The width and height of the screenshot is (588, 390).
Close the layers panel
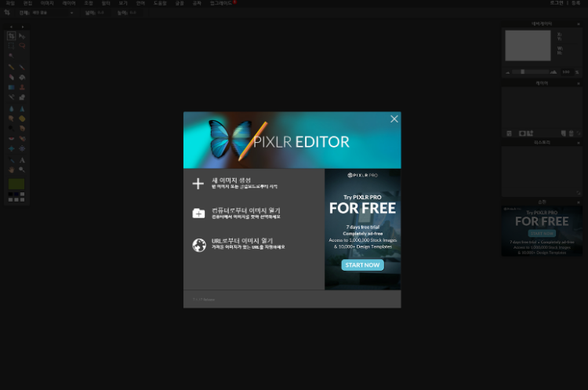[x=579, y=83]
